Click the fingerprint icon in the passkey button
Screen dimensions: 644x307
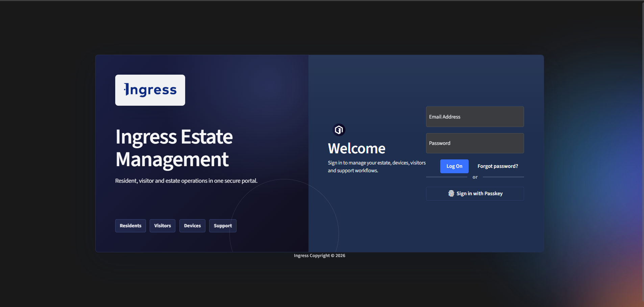click(451, 194)
